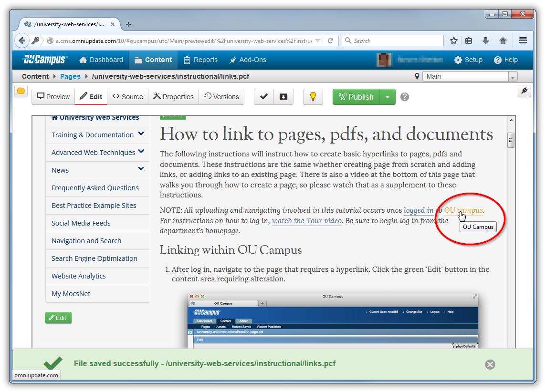Click the checkmark page check button

(264, 97)
